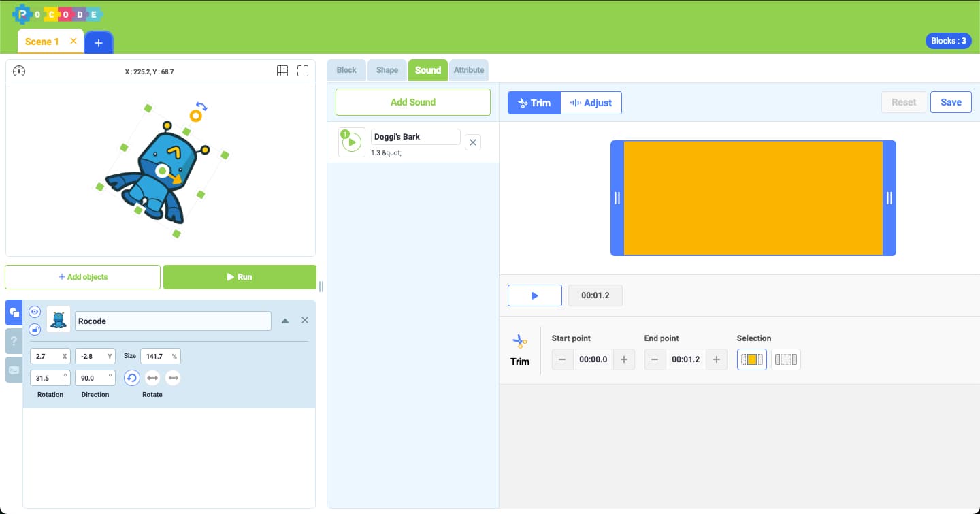Toggle the grid overlay icon on stage
980x514 pixels.
282,71
